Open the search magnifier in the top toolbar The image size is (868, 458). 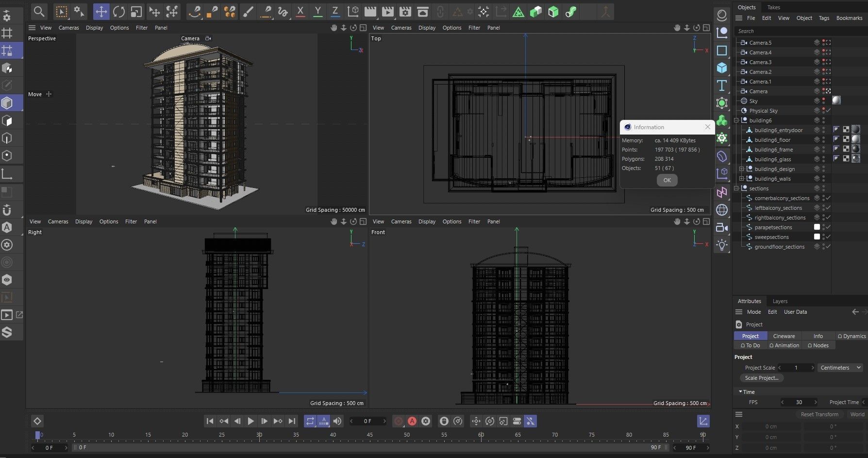[39, 12]
